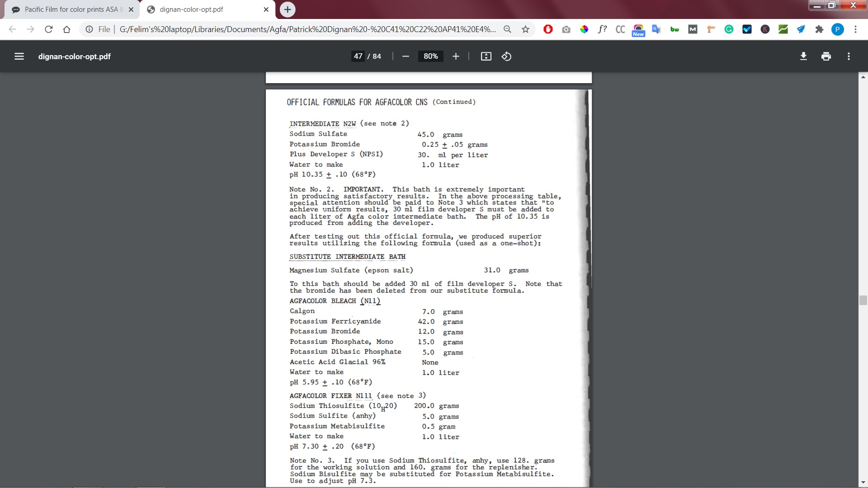This screenshot has width=868, height=488.
Task: Click the scrollbar down arrow
Action: click(x=863, y=483)
